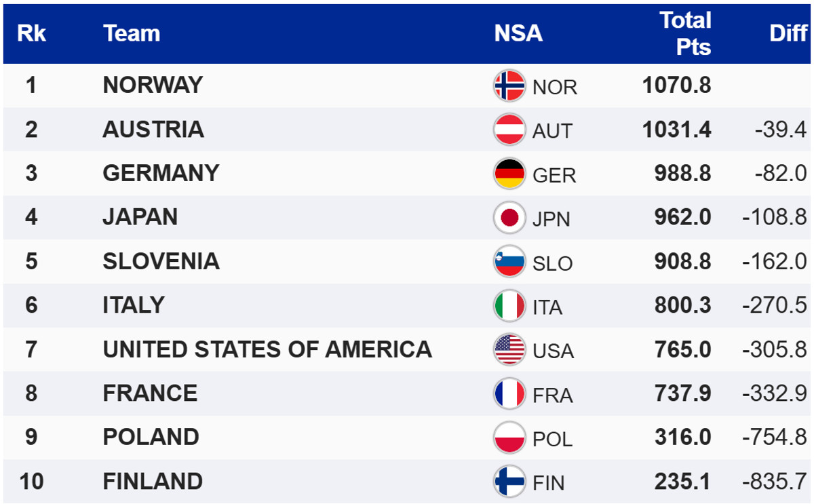Click the Slovenia flag icon
Screen dimensions: 814x504
(x=509, y=262)
